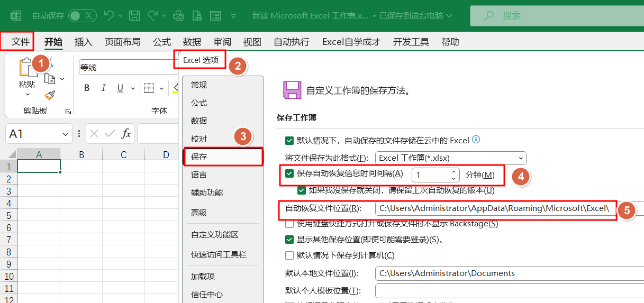Open the Copy options dropdown arrow
Viewport: 644px width, 303px height.
[62, 79]
